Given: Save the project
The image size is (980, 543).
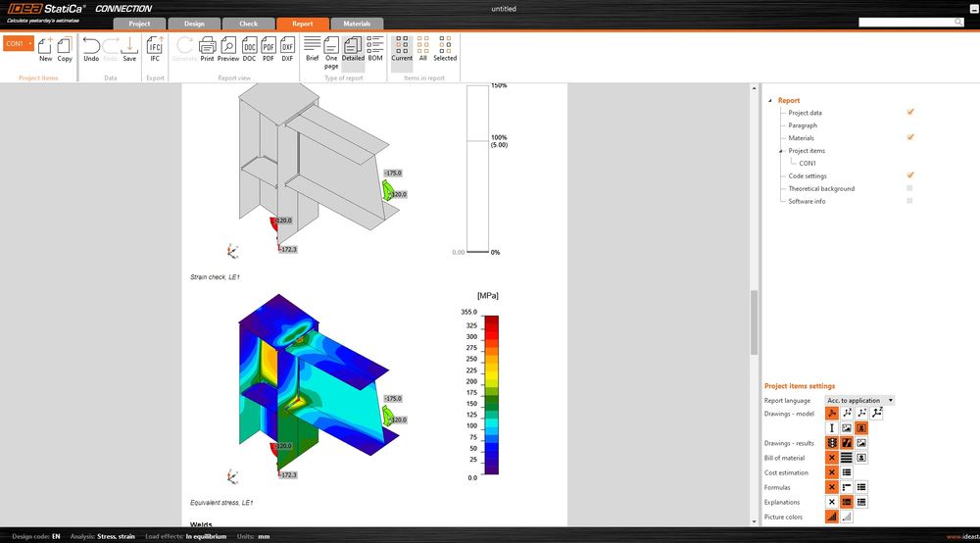Looking at the screenshot, I should [129, 49].
